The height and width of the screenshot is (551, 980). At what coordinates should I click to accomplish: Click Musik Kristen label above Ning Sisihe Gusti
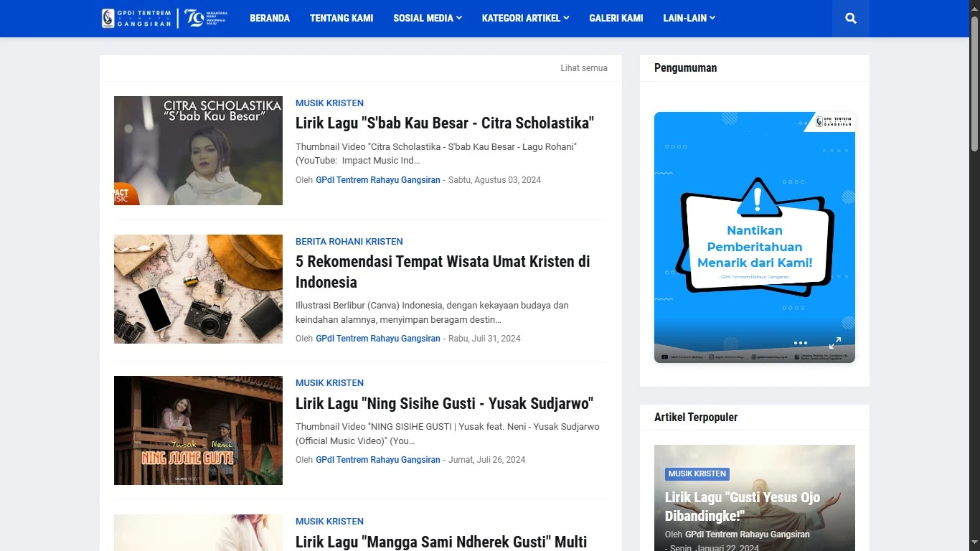pyautogui.click(x=329, y=383)
